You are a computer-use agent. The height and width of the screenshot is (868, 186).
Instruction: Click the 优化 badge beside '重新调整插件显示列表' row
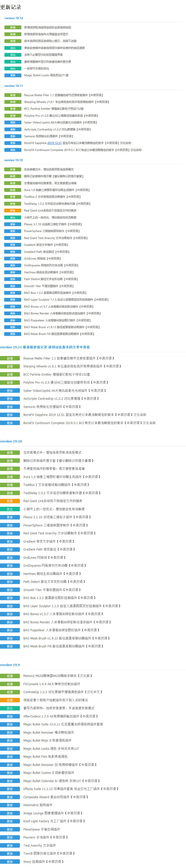[x=13, y=62]
